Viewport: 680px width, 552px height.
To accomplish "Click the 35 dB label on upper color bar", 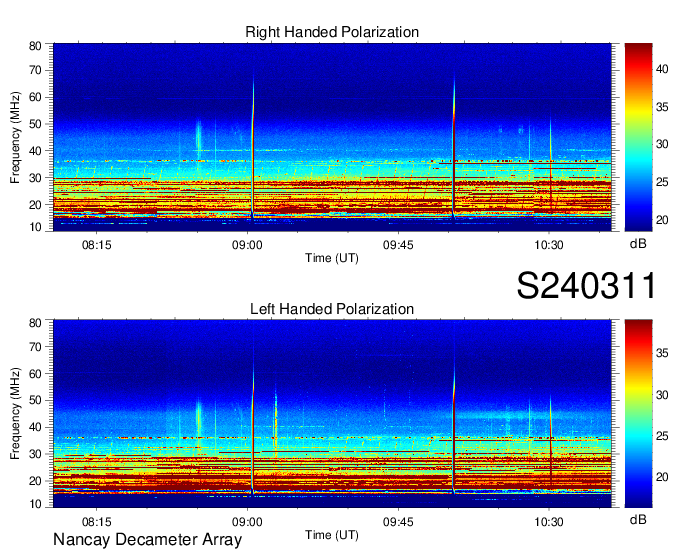I will tap(662, 107).
